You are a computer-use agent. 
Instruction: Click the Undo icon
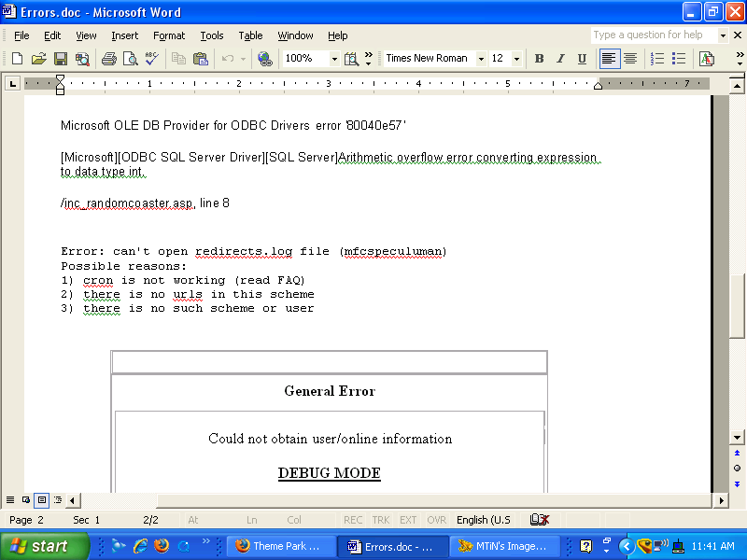pos(228,59)
